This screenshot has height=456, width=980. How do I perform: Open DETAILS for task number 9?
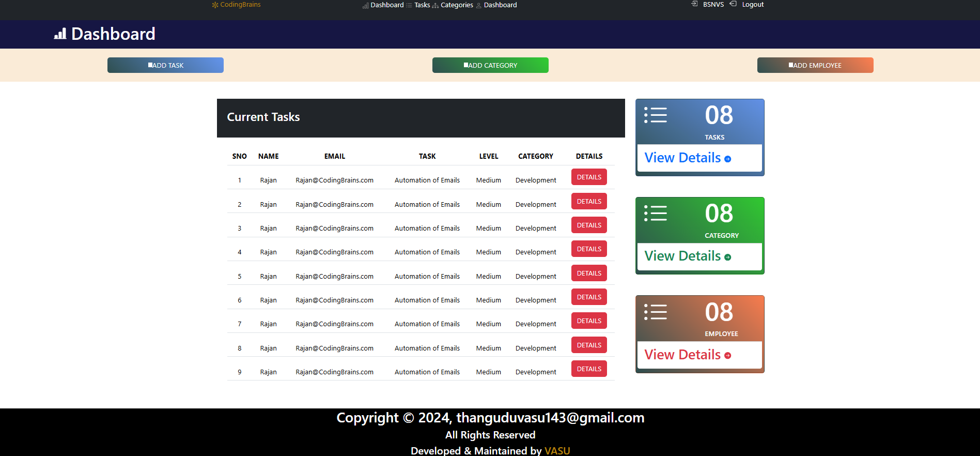[589, 369]
